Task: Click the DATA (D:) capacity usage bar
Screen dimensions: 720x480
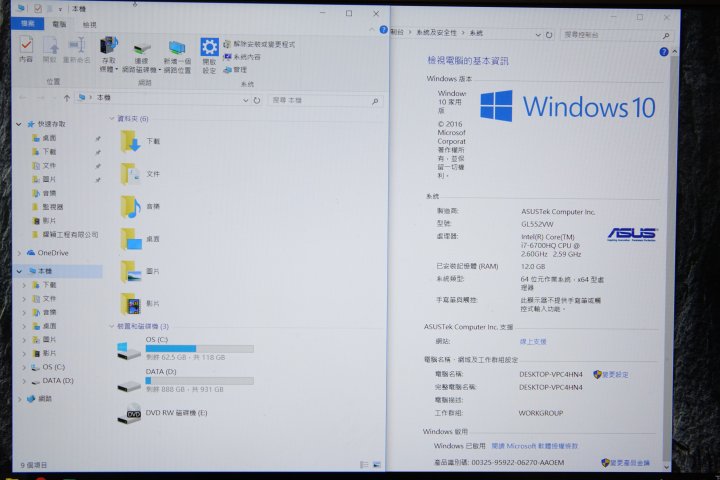Action: [200, 381]
